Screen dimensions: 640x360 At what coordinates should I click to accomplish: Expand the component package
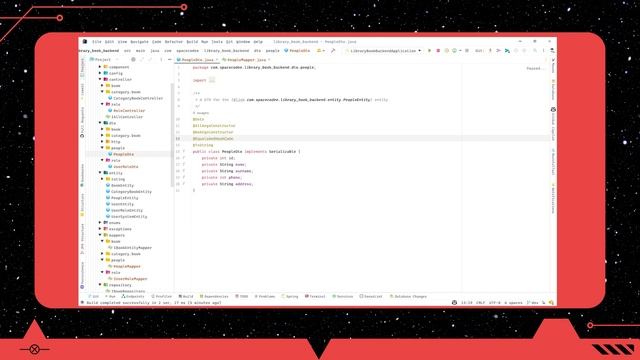point(100,67)
